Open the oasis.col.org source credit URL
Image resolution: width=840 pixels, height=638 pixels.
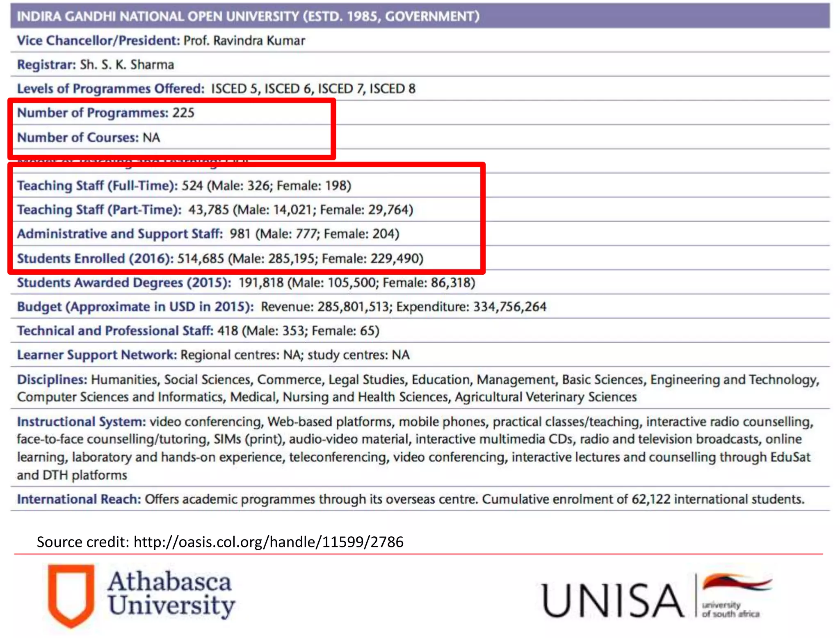coord(268,542)
